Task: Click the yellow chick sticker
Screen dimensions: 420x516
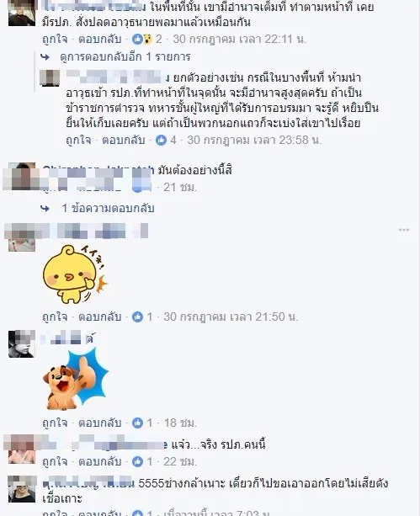Action: (75, 274)
